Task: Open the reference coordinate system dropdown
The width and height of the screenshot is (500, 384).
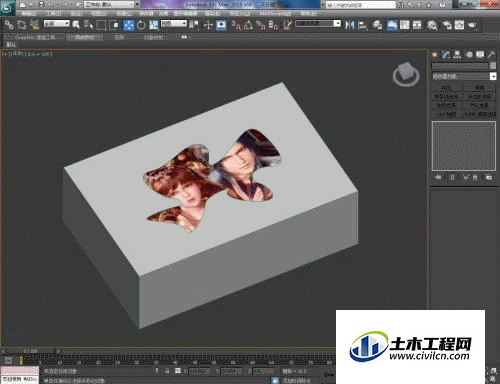Action: click(x=174, y=24)
